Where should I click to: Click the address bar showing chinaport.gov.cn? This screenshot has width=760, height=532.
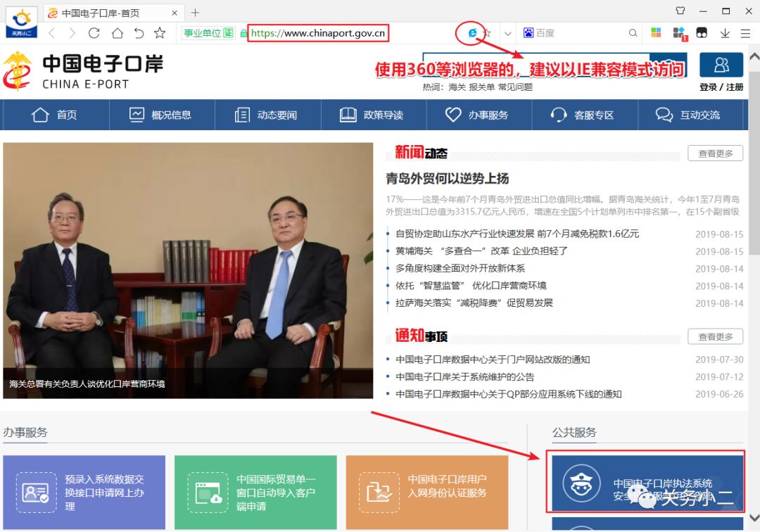click(317, 32)
